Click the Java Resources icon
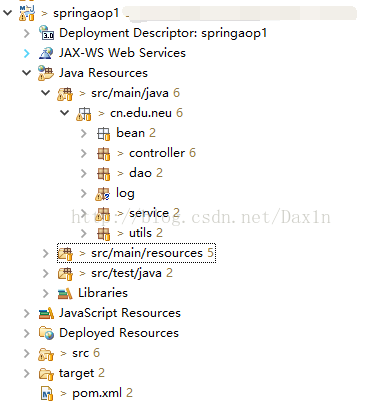 coord(46,73)
